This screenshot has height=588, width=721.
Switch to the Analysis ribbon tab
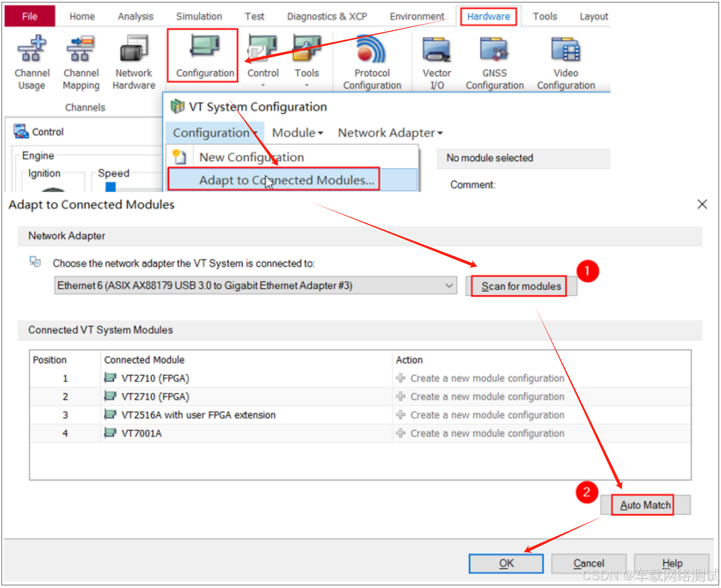click(136, 16)
